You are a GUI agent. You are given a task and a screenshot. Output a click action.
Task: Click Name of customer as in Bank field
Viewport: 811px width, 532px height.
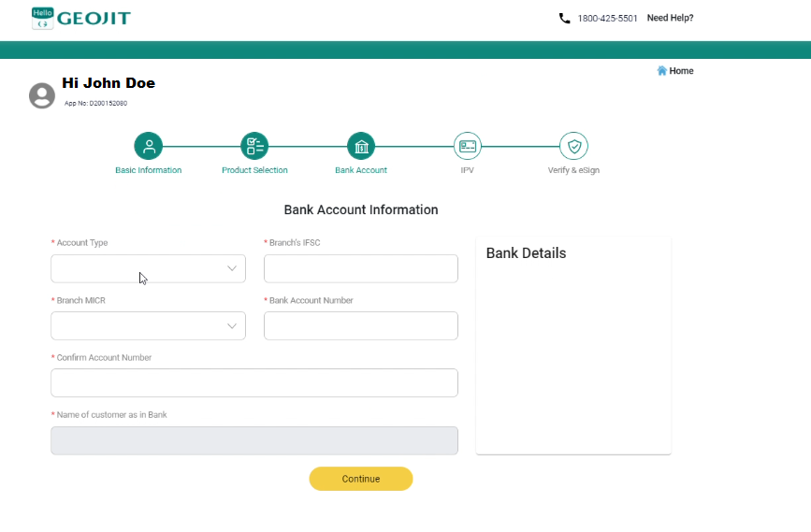[254, 440]
